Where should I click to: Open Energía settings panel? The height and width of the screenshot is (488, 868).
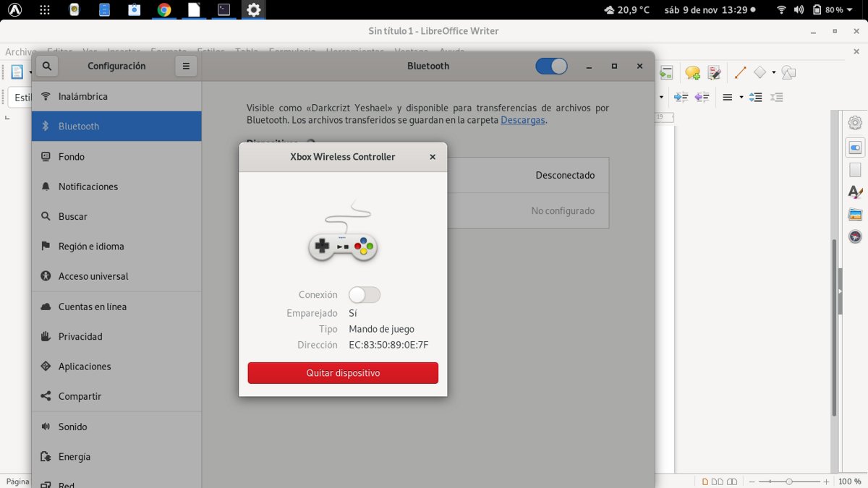click(116, 457)
